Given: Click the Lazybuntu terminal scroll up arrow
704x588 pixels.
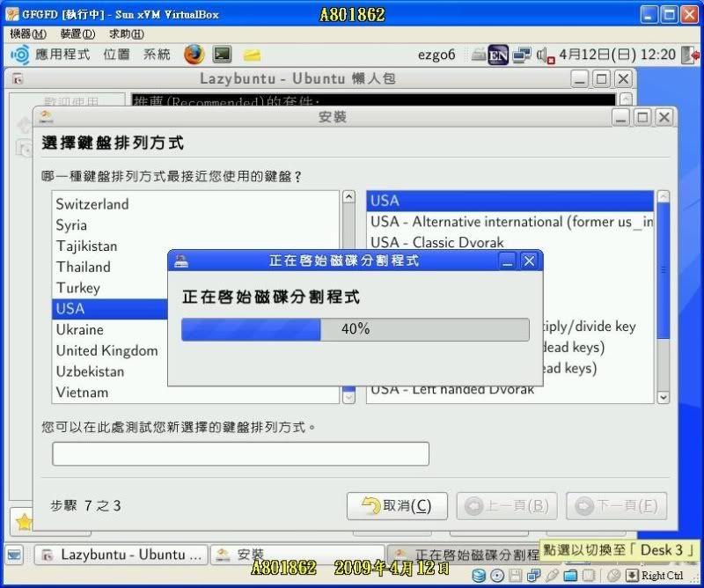Looking at the screenshot, I should click(626, 99).
